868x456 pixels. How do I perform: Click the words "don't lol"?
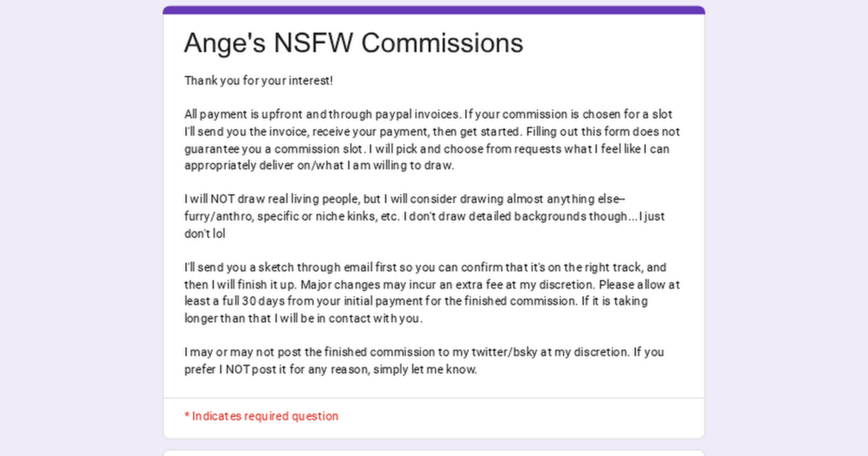point(204,234)
